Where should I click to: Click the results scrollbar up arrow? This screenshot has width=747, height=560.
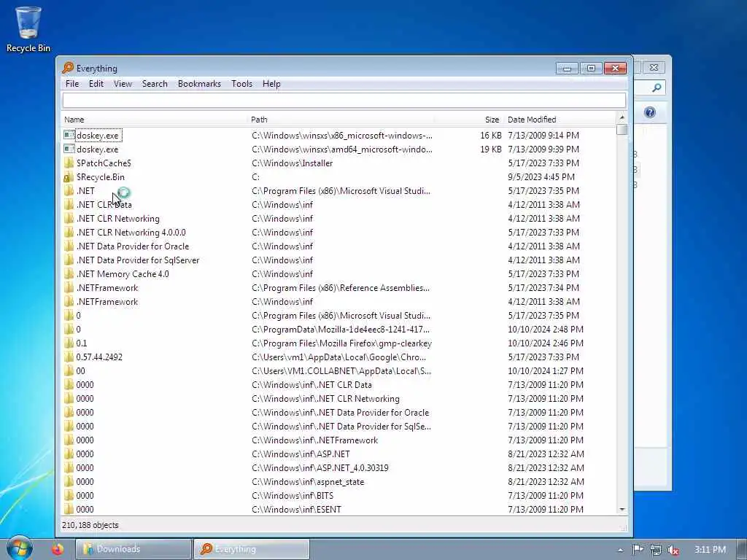coord(622,117)
